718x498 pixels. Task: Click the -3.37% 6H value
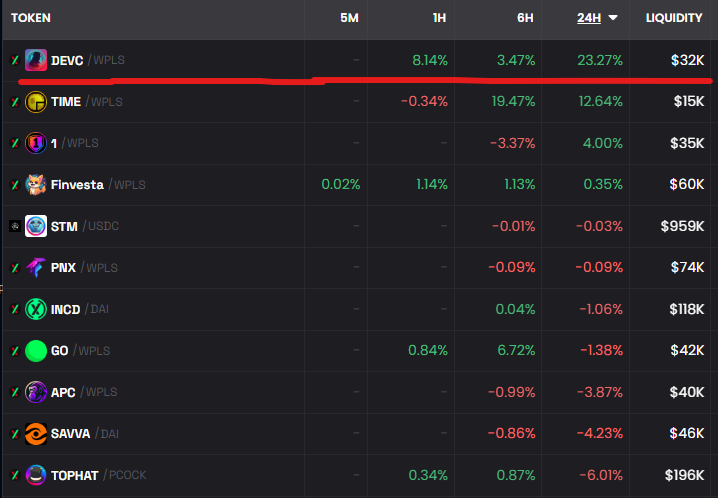click(512, 143)
